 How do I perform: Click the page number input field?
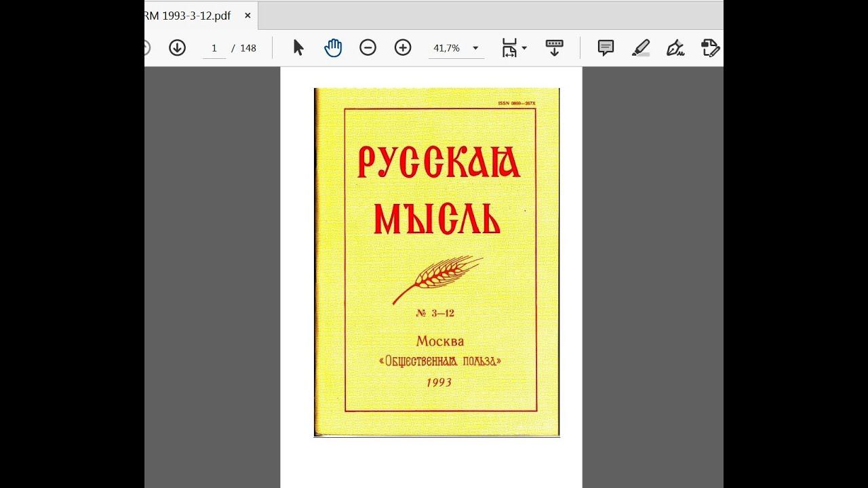coord(214,48)
